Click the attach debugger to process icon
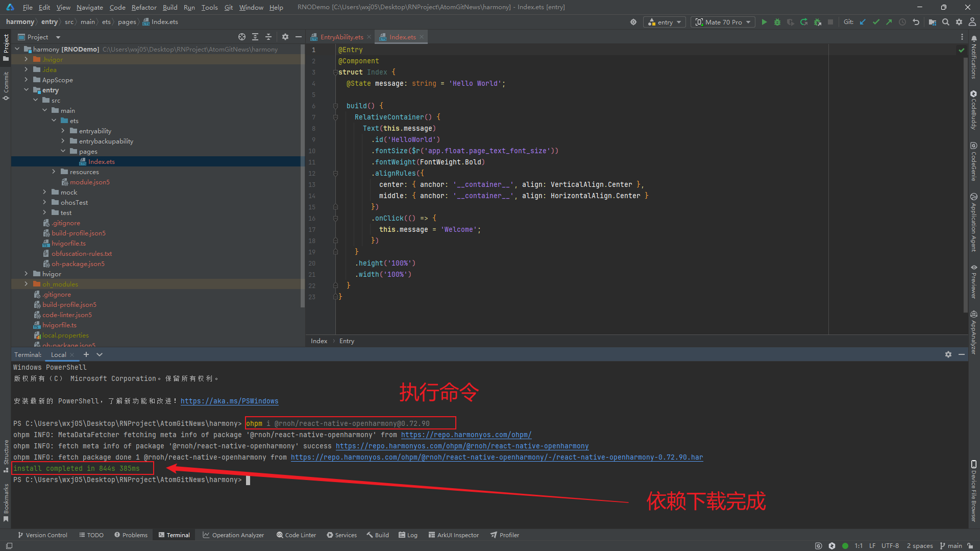The width and height of the screenshot is (980, 551). click(817, 22)
